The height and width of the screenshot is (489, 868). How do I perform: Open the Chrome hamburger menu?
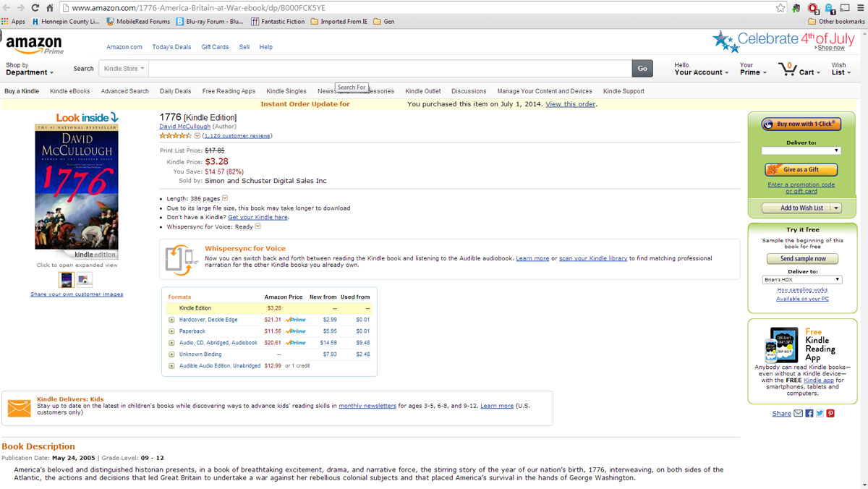[860, 8]
